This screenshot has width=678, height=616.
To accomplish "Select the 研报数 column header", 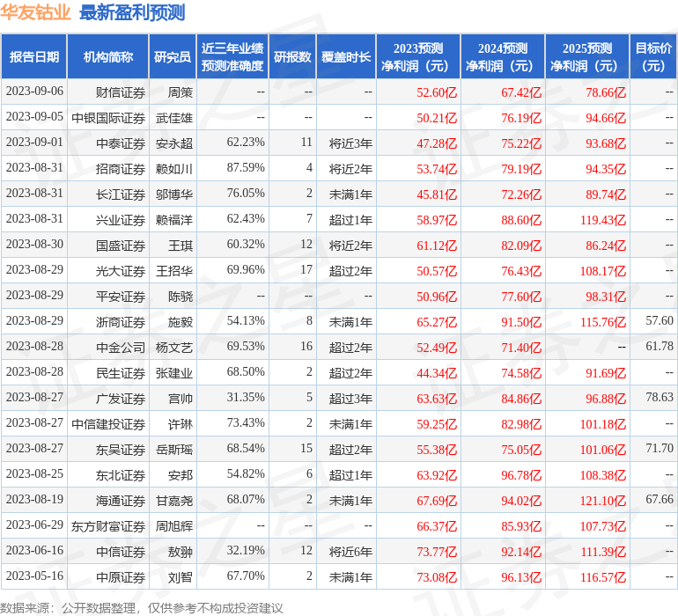I will (292, 56).
